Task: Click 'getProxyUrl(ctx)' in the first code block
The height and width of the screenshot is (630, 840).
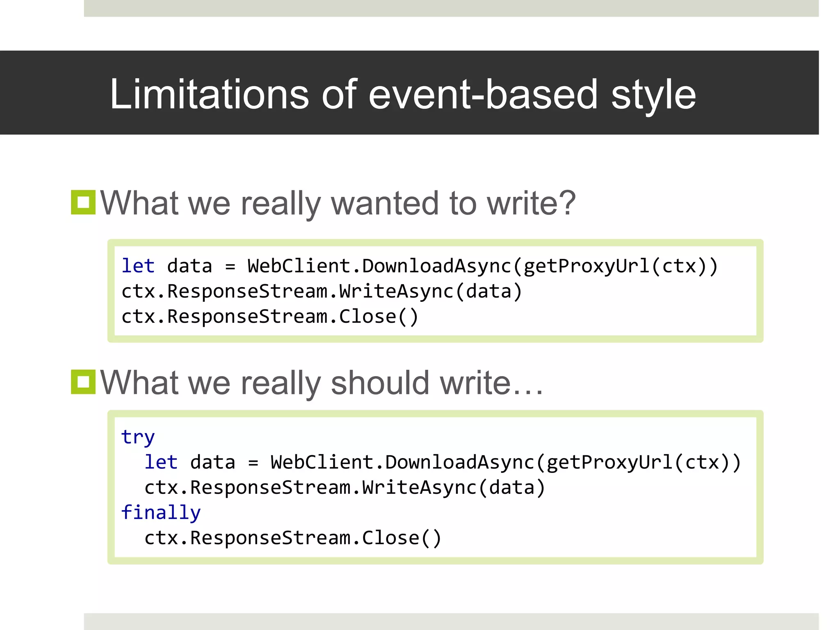Action: coord(615,266)
